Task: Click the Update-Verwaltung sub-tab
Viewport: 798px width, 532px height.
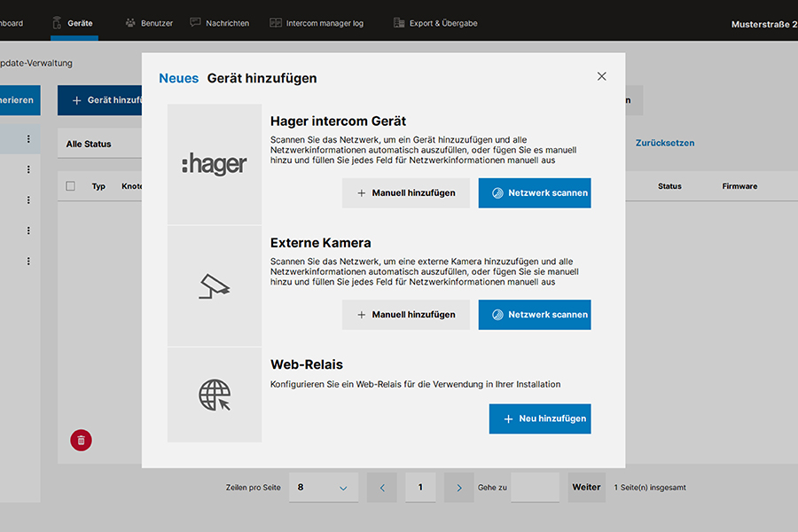Action: tap(36, 63)
